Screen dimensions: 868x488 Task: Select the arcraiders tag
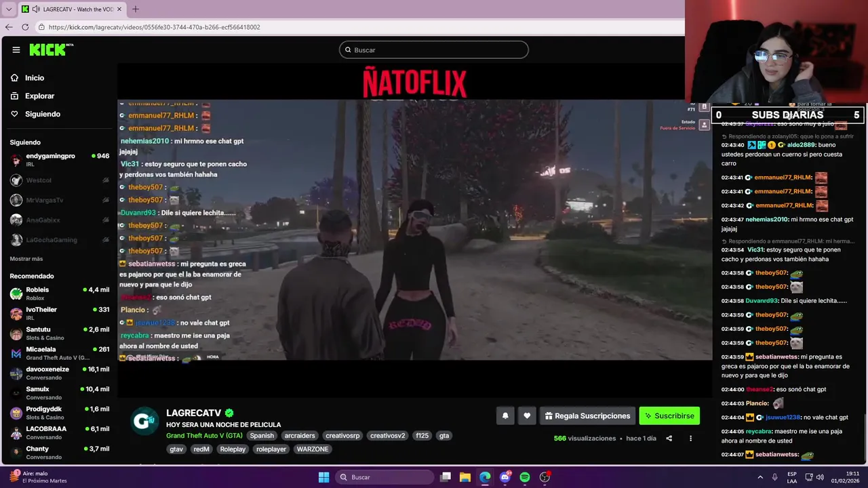click(x=300, y=436)
